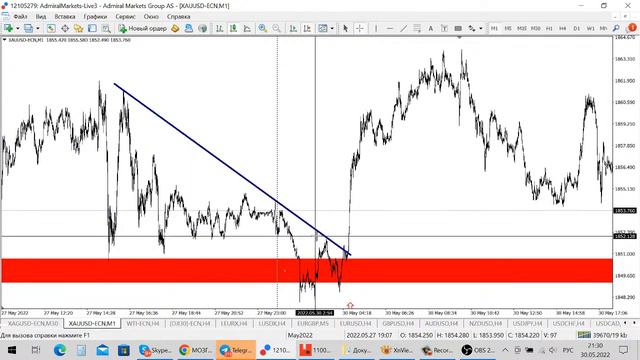Switch to the M30 timeframe
The height and width of the screenshot is (360, 640).
pos(536,28)
